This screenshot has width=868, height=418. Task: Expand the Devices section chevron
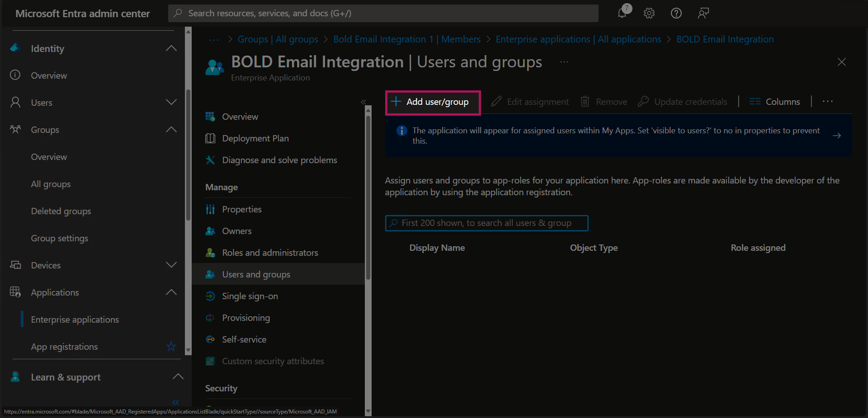pos(171,265)
